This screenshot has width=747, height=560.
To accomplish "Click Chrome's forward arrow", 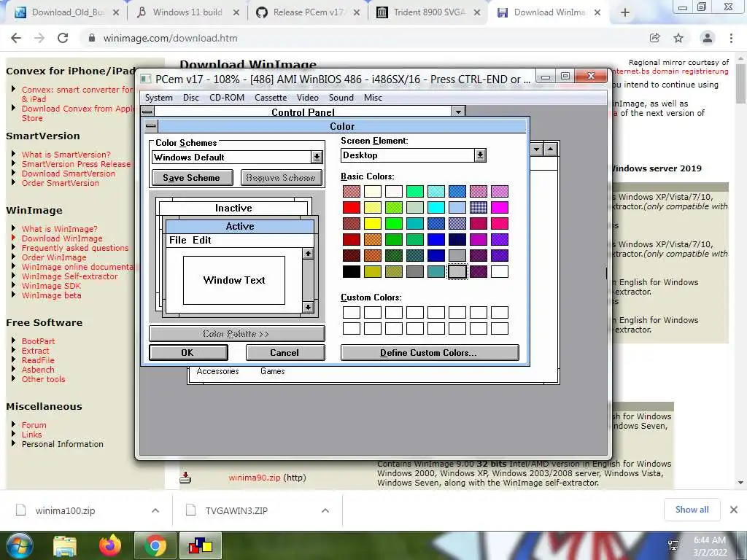I will pyautogui.click(x=39, y=38).
